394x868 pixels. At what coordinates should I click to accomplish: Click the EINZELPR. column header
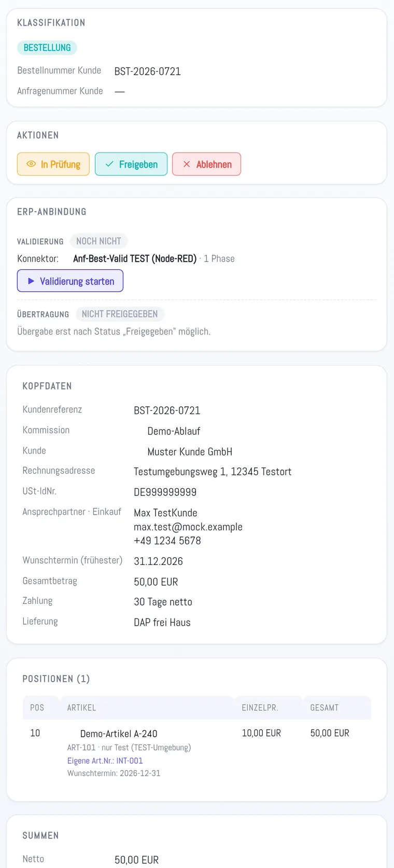(260, 708)
